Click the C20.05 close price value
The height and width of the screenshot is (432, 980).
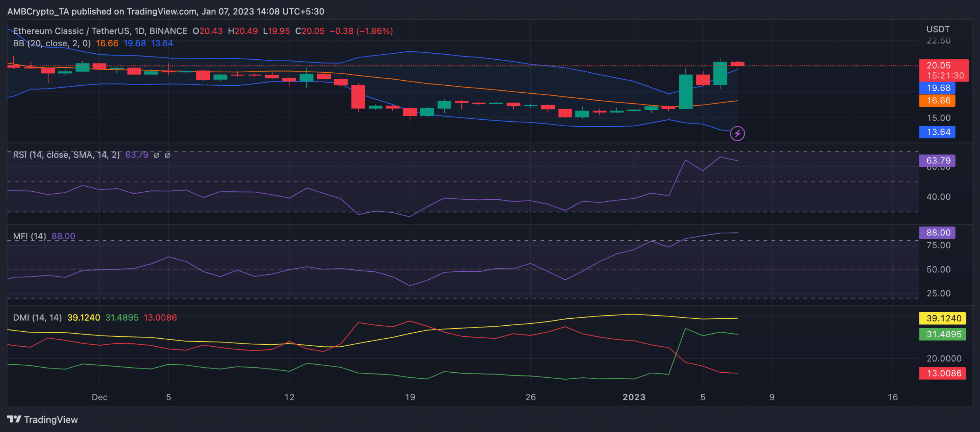[x=310, y=31]
